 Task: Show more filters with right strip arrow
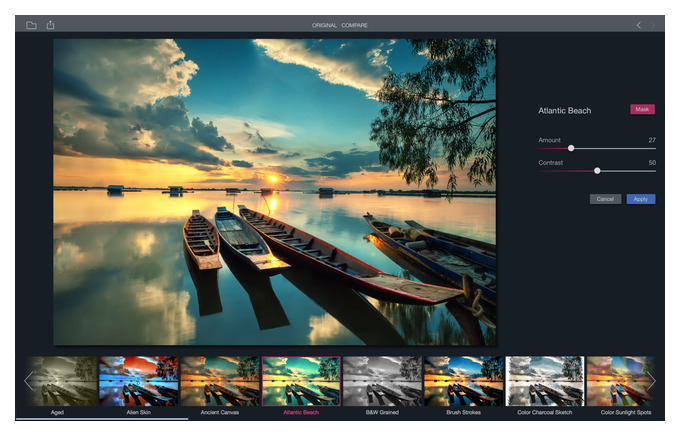[651, 381]
